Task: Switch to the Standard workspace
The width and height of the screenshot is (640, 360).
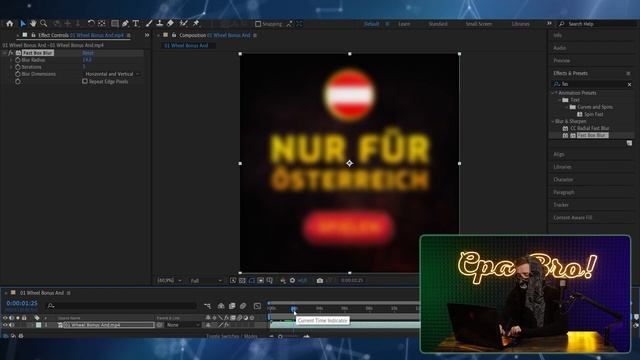Action: pos(438,24)
